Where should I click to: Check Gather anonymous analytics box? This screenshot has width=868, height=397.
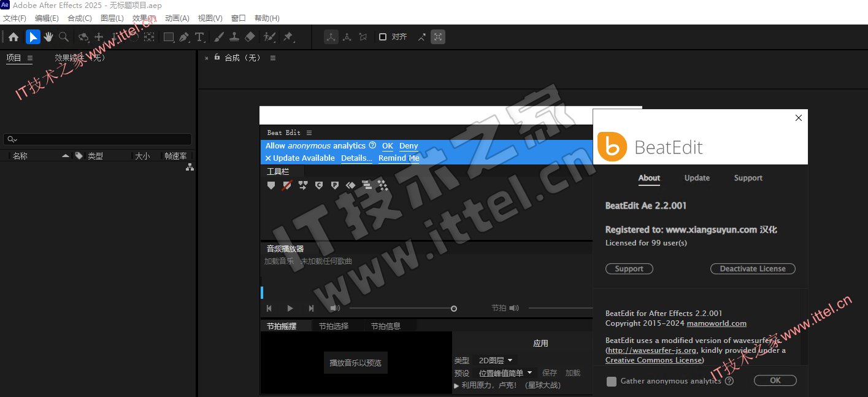click(x=612, y=381)
